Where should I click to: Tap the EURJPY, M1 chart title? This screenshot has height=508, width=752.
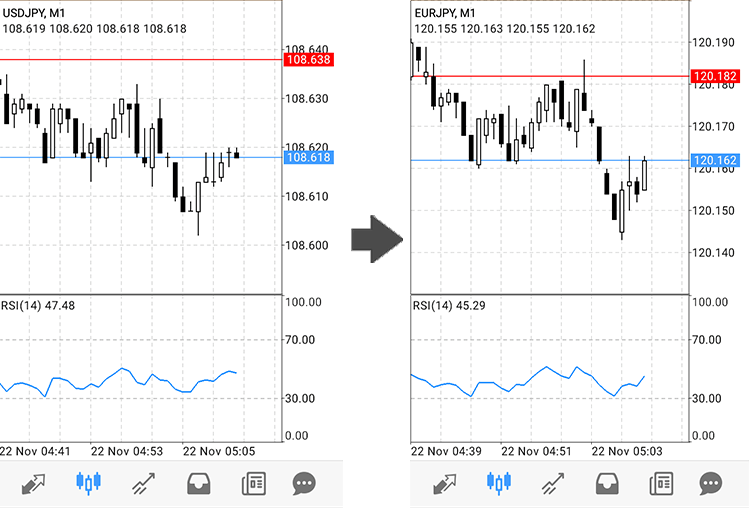coord(449,12)
